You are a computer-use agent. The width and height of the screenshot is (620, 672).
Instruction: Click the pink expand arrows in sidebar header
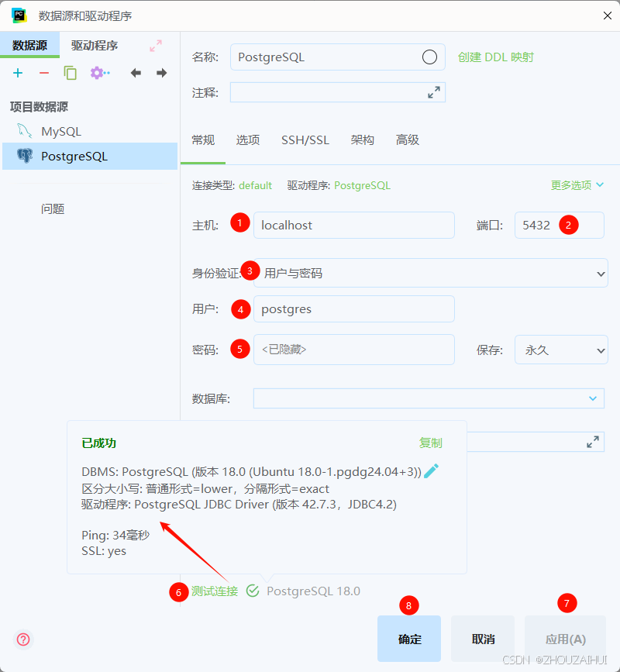click(x=156, y=46)
